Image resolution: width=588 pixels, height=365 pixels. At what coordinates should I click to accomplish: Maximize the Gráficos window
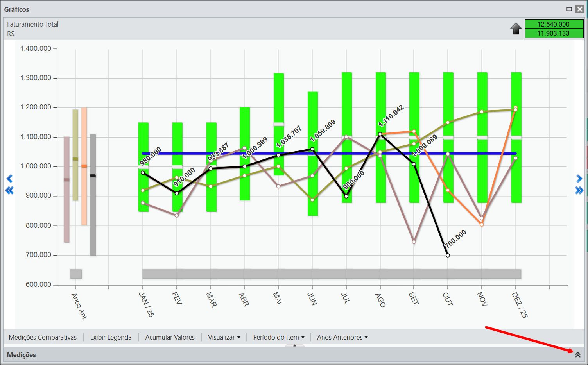pyautogui.click(x=569, y=9)
